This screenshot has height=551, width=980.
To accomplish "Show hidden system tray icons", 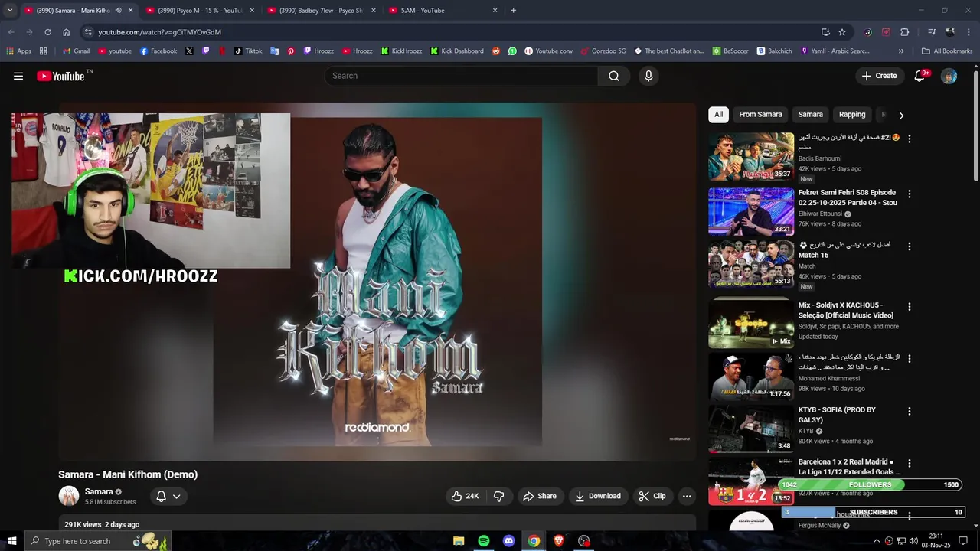I will click(877, 541).
